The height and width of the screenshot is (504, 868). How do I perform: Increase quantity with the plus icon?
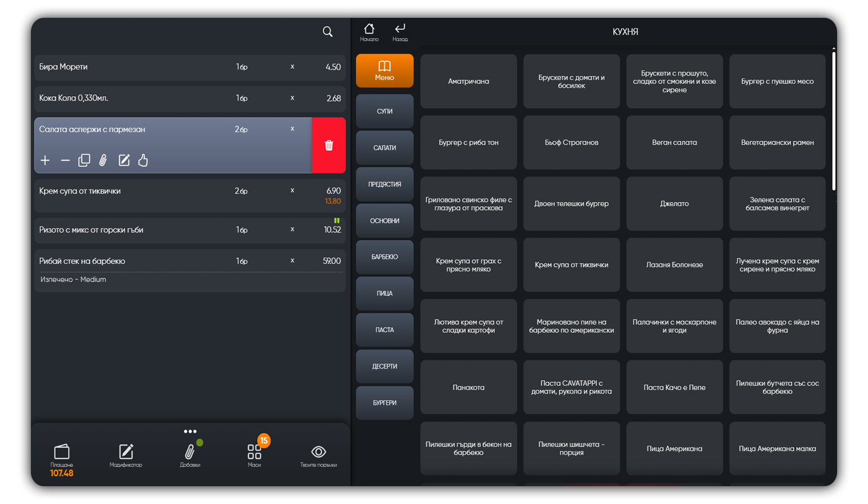45,160
